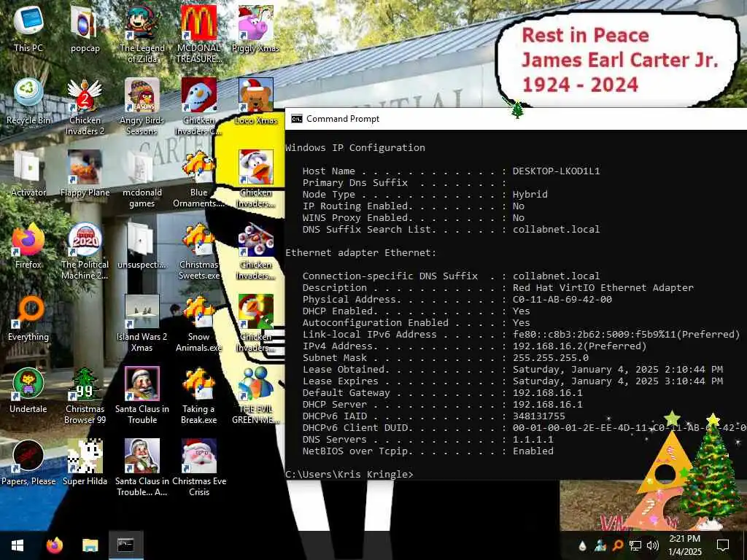This screenshot has width=747, height=560.
Task: Click the Windows IP Configuration heading
Action: tap(355, 147)
